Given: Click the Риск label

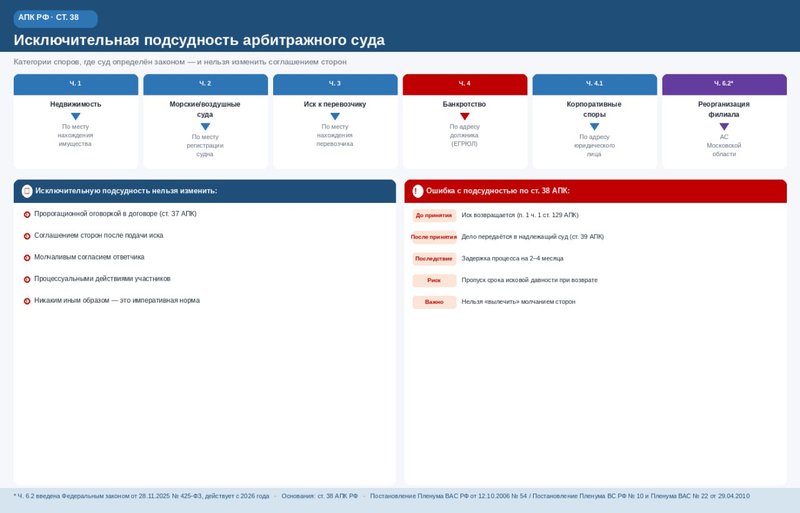Looking at the screenshot, I should click(x=434, y=280).
